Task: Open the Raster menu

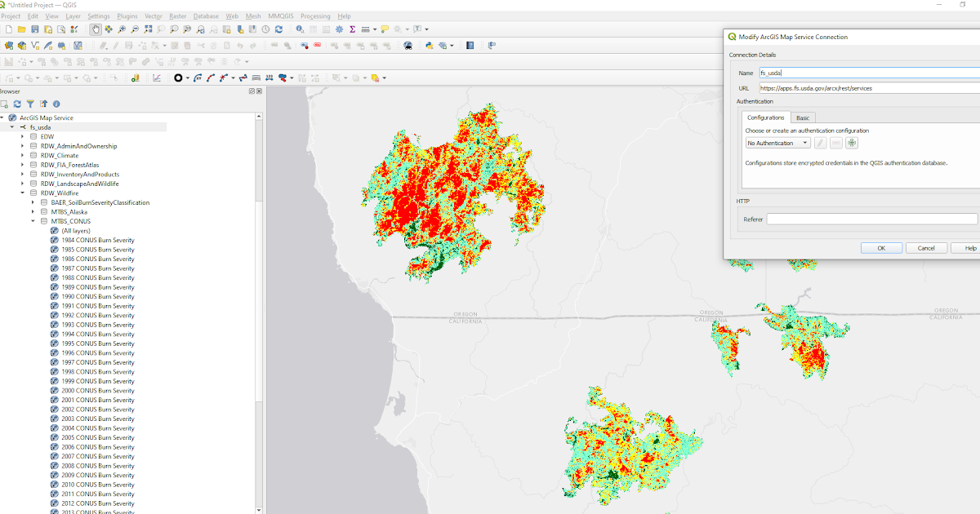Action: click(177, 16)
